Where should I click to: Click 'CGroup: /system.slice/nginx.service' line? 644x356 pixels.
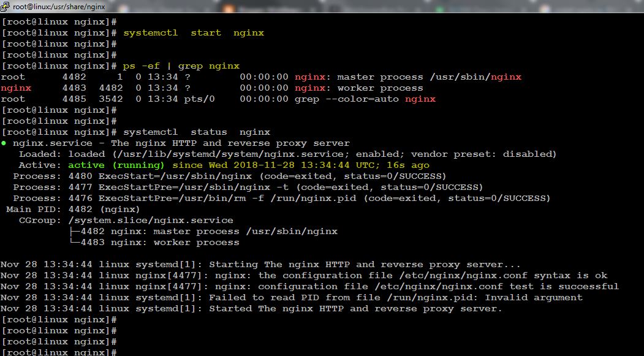pos(126,221)
